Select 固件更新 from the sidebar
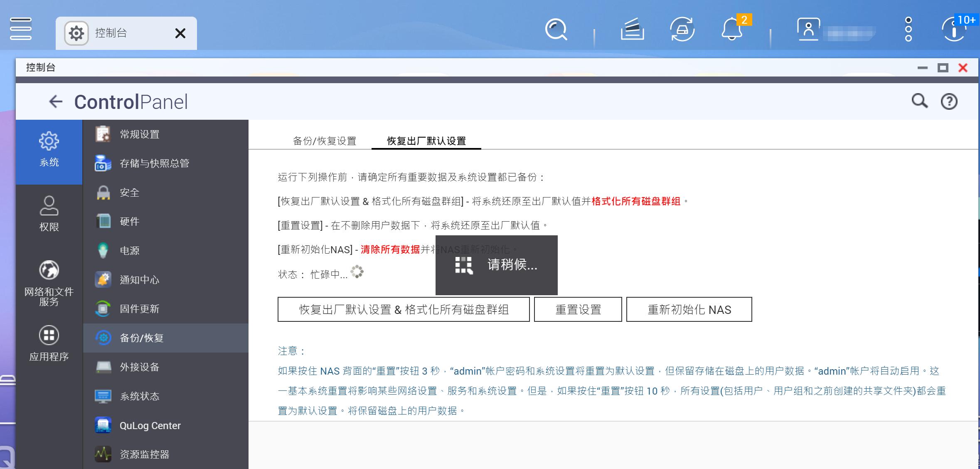This screenshot has height=469, width=980. pos(140,309)
